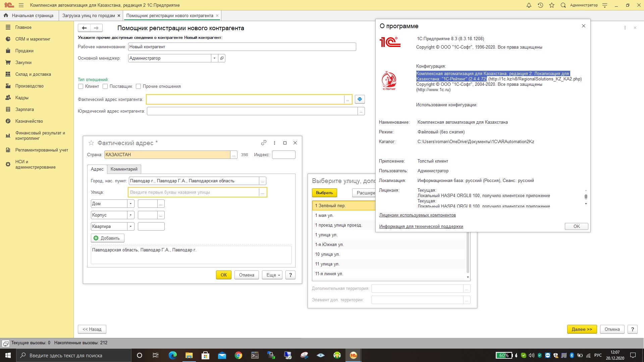This screenshot has width=644, height=362.
Task: Open the main hamburger menu icon
Action: point(21,5)
